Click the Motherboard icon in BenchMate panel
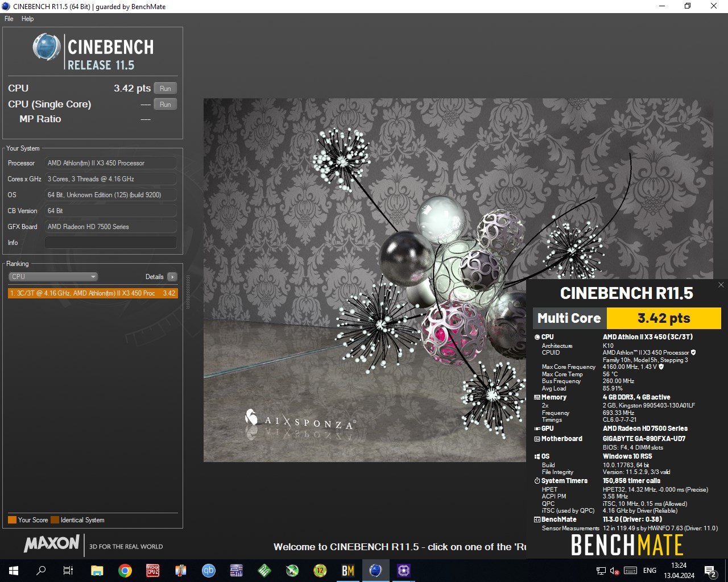This screenshot has width=728, height=582. pyautogui.click(x=537, y=439)
